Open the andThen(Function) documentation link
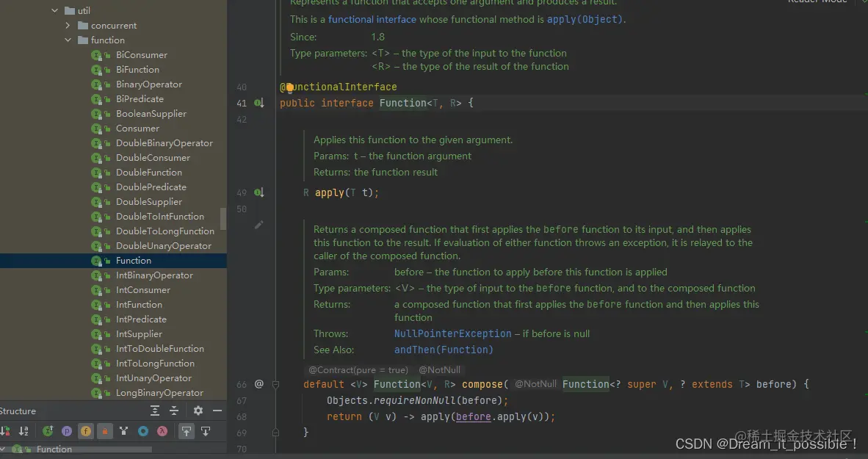Screen dimensions: 868x459 (441, 350)
